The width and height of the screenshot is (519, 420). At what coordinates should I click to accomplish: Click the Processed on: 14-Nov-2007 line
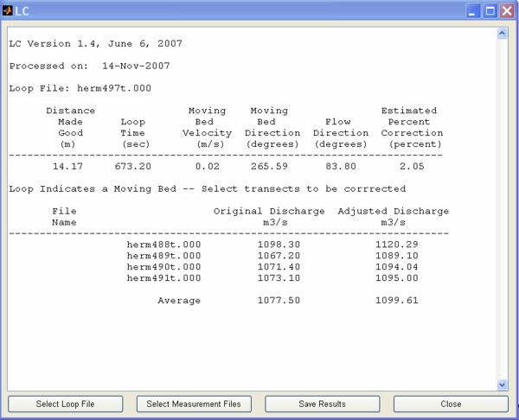coord(89,66)
